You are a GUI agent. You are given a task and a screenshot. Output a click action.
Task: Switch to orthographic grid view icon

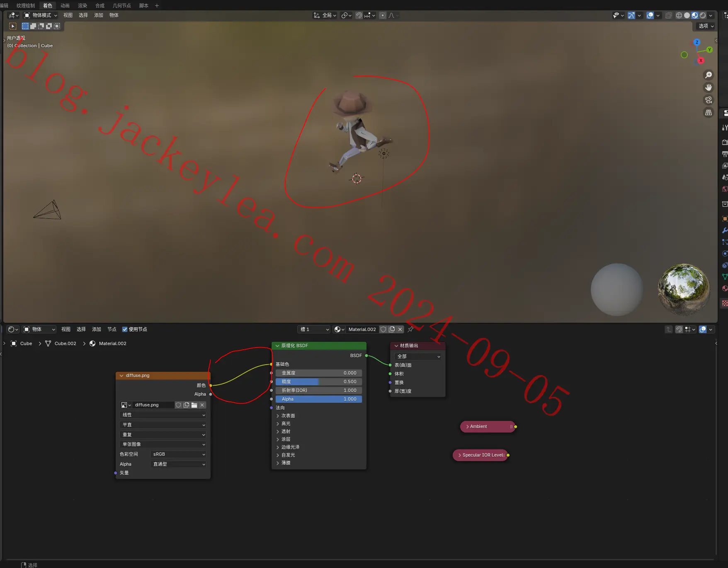[709, 112]
